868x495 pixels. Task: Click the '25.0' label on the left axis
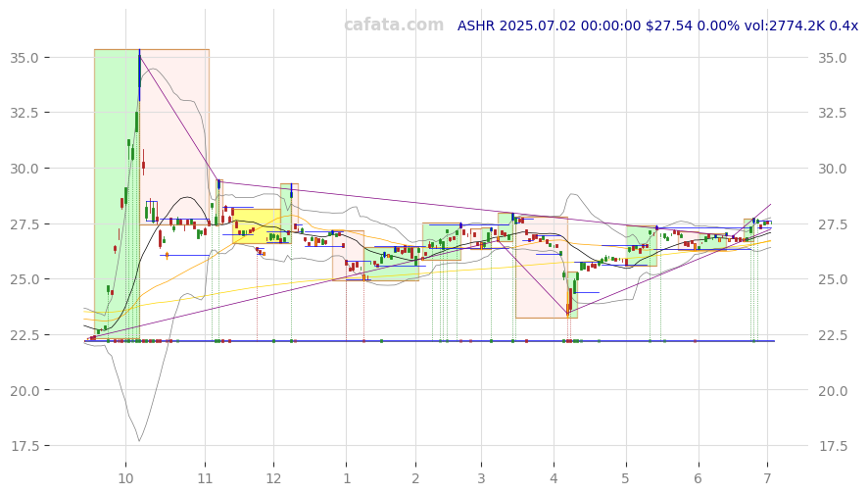[x=24, y=279]
